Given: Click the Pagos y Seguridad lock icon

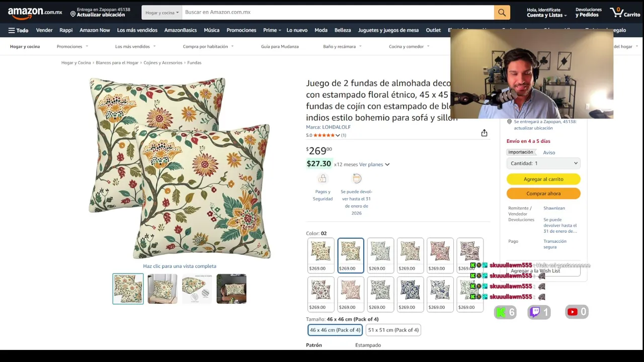Looking at the screenshot, I should pos(323,179).
